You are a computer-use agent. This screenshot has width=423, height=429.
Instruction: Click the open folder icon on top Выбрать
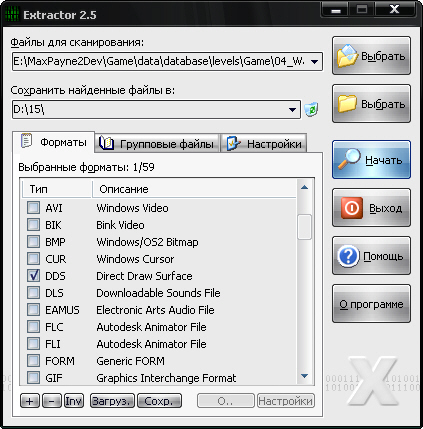pos(347,55)
